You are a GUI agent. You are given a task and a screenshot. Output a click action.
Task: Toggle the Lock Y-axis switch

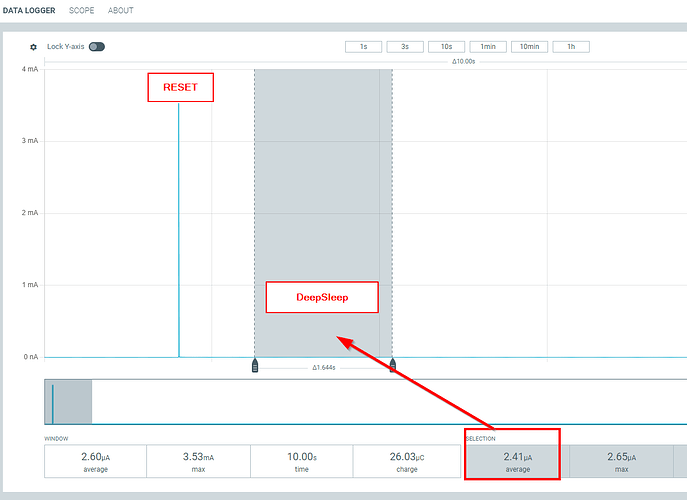pyautogui.click(x=97, y=47)
